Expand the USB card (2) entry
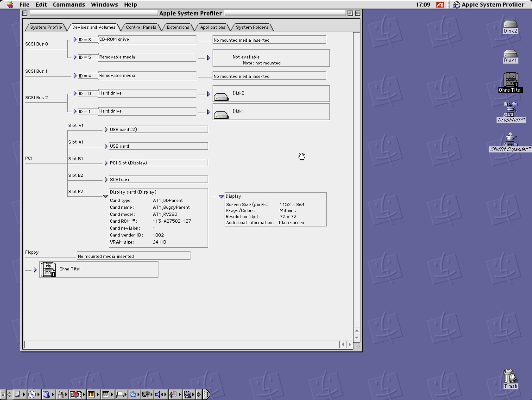Screen dimensions: 532x400 [x=106, y=130]
